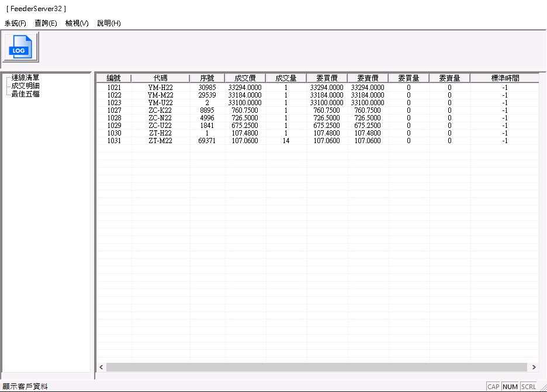Screen dimensions: 547x392
Task: Click the 成交價 value in row YM-H22
Action: pos(245,88)
